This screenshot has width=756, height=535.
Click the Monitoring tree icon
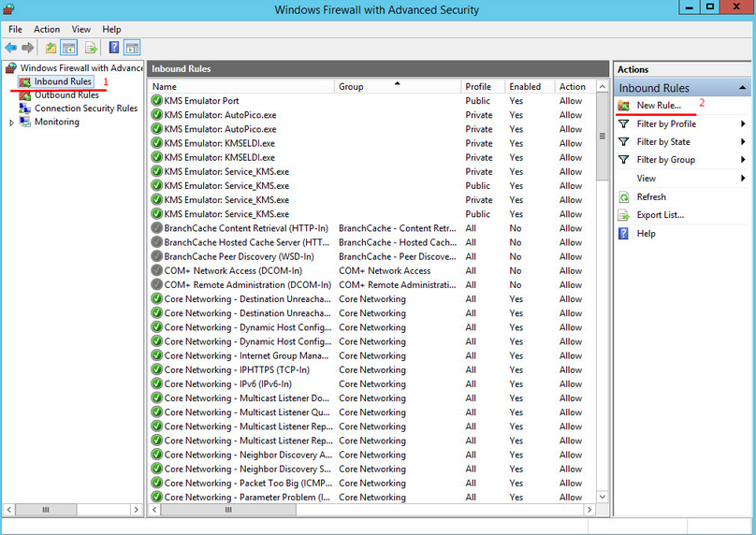coord(25,122)
